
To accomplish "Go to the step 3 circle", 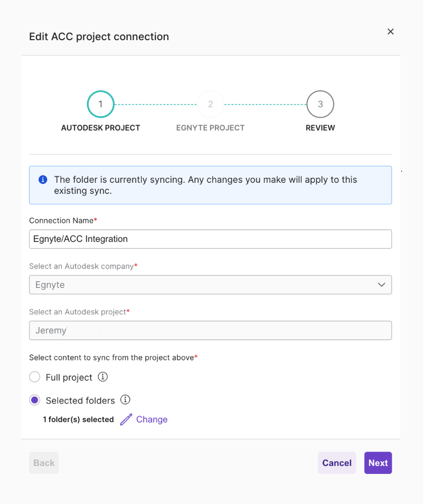I will click(x=320, y=104).
